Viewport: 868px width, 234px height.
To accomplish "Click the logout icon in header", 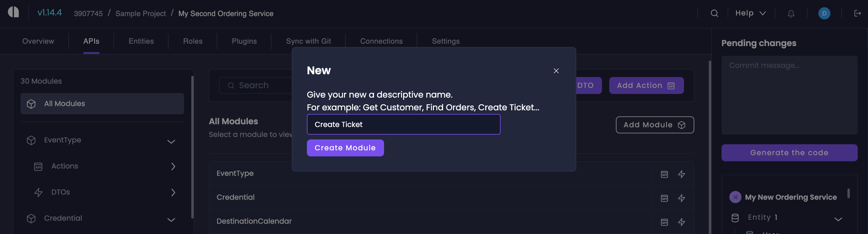I will [x=857, y=13].
